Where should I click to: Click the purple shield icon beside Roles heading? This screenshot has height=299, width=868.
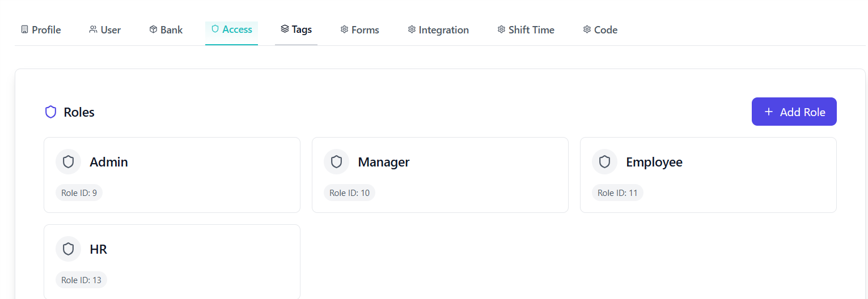click(51, 112)
